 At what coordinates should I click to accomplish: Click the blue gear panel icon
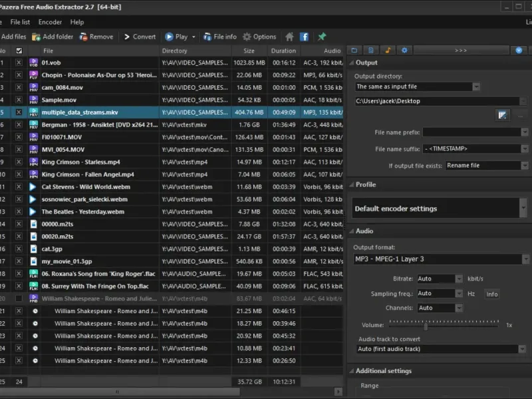(404, 51)
